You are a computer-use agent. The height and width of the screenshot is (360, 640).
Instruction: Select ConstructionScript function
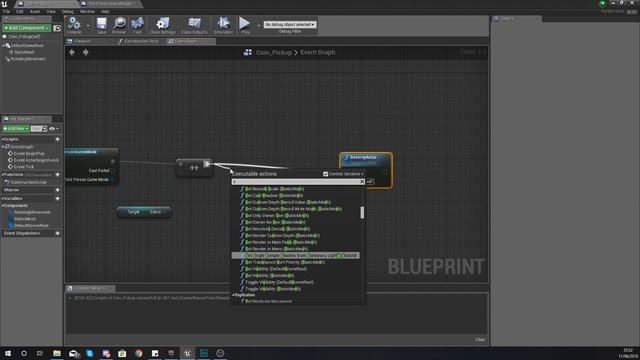28,182
